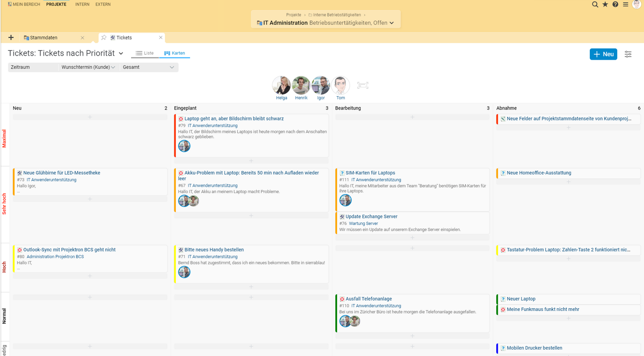The height and width of the screenshot is (356, 644).
Task: Filter tickets by Helga avatar
Action: (282, 86)
